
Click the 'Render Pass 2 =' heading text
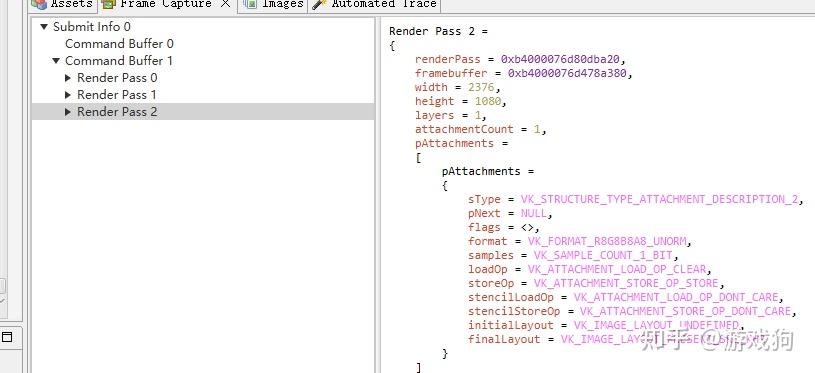[438, 31]
